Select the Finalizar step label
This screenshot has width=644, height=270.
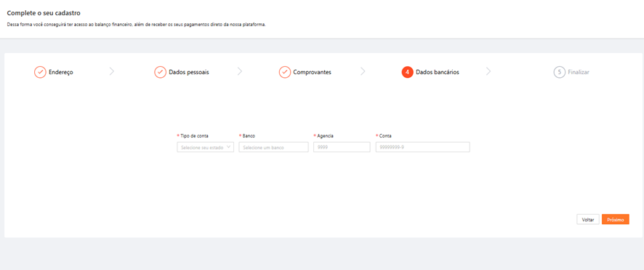click(x=579, y=72)
